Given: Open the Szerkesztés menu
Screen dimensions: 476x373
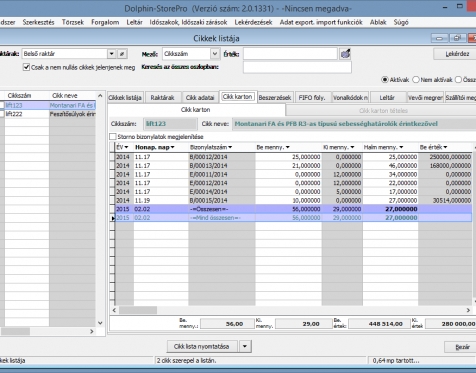Looking at the screenshot, I should [38, 22].
